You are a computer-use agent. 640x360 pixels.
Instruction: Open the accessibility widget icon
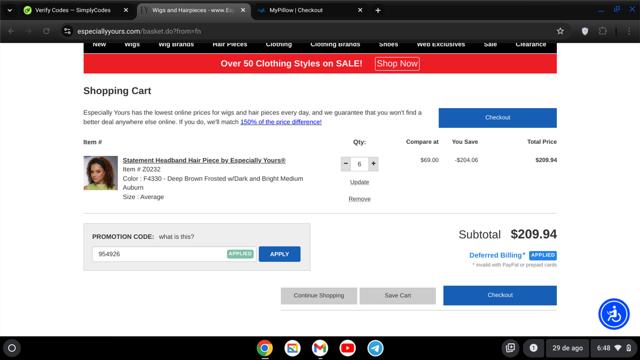click(x=614, y=314)
